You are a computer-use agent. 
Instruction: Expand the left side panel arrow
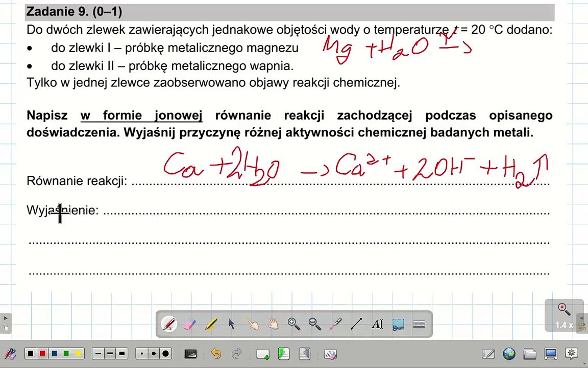[x=6, y=323]
